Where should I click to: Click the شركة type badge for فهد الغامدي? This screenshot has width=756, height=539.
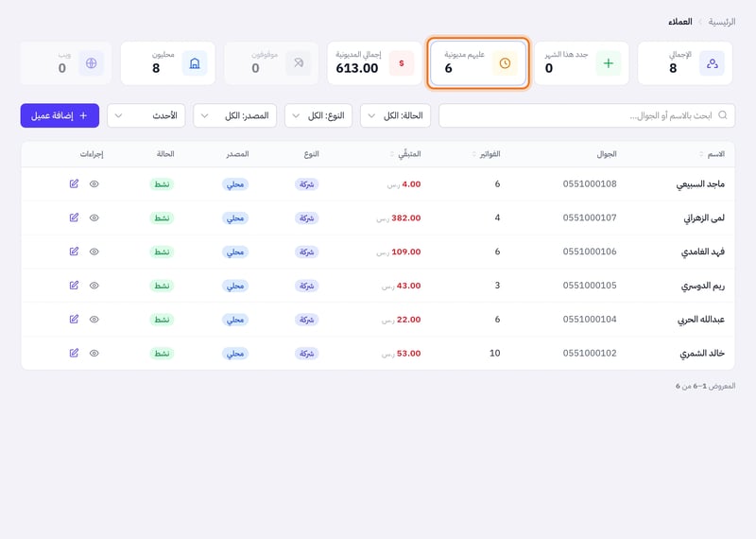(306, 252)
